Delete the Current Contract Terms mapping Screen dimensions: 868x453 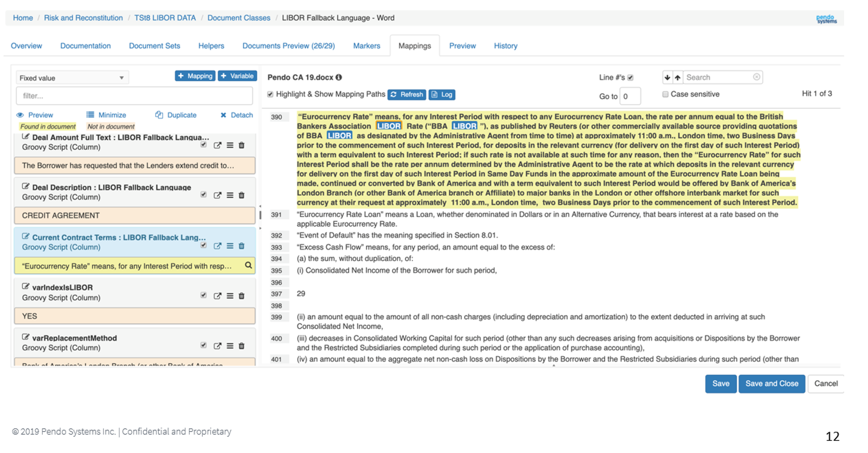[x=242, y=246]
